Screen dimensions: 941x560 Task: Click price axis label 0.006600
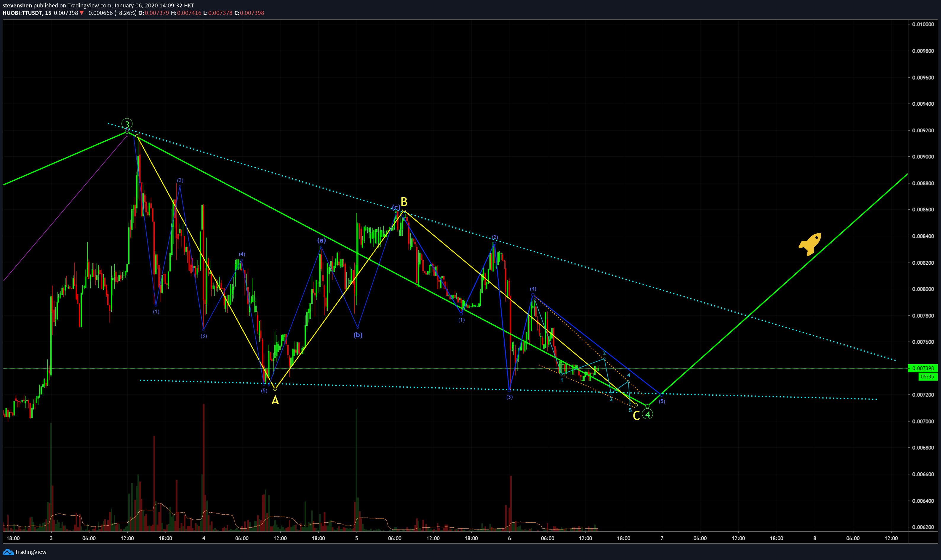(x=923, y=474)
